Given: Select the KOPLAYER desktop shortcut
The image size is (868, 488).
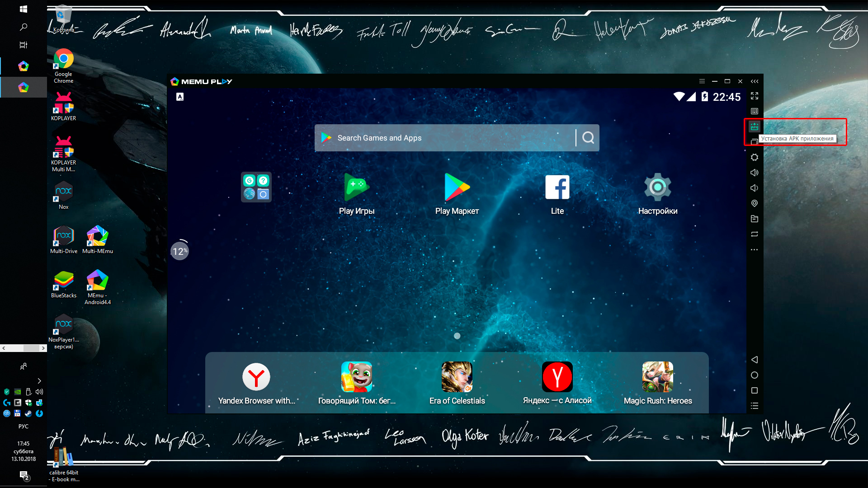Looking at the screenshot, I should (64, 106).
